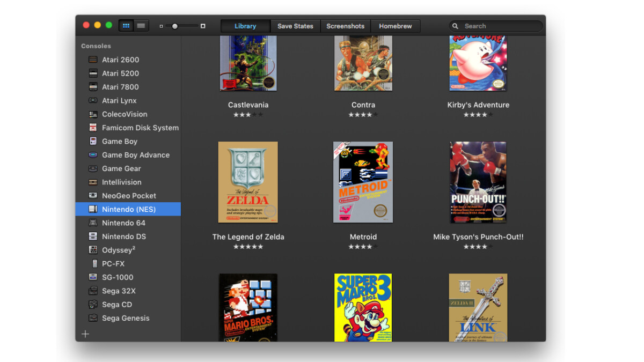Click the Intellivision console icon
Viewport: 644px width, 362px height.
pos(93,182)
